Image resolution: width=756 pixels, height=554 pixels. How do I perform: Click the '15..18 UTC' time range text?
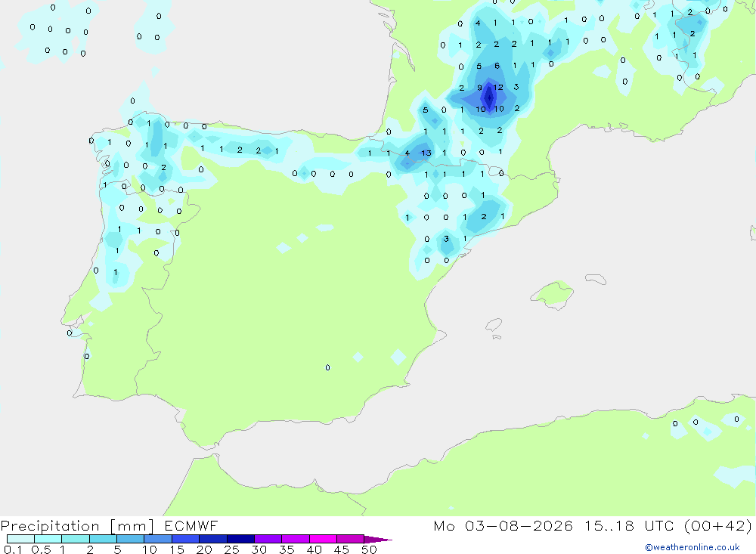(x=629, y=525)
